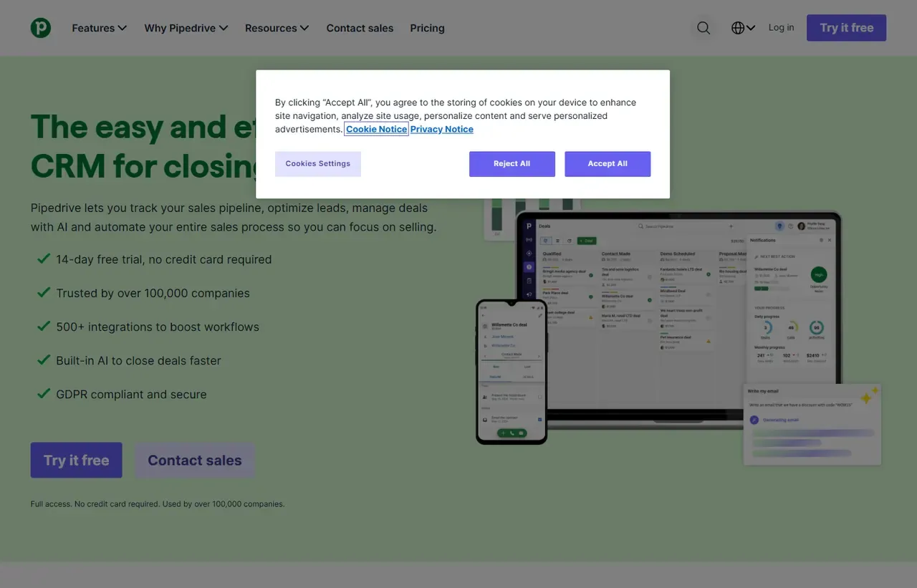Screen dimensions: 917x588
Task: Click the mobile phone app mockup
Action: (x=512, y=372)
